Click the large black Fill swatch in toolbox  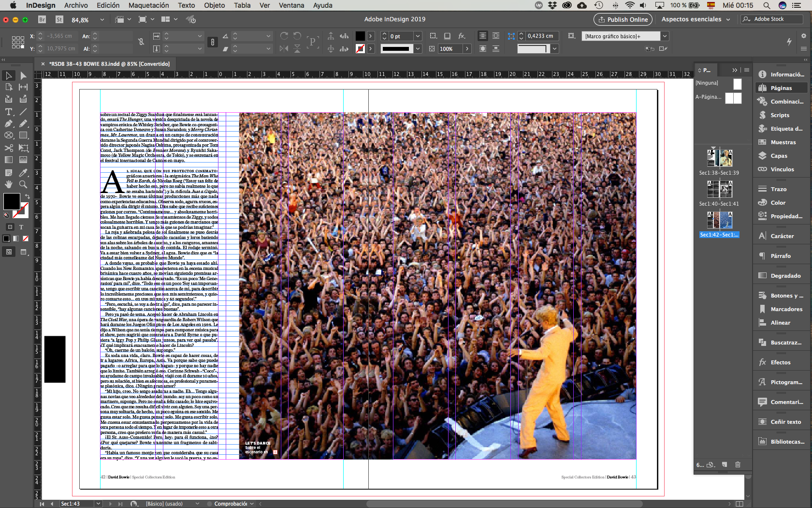(x=12, y=201)
